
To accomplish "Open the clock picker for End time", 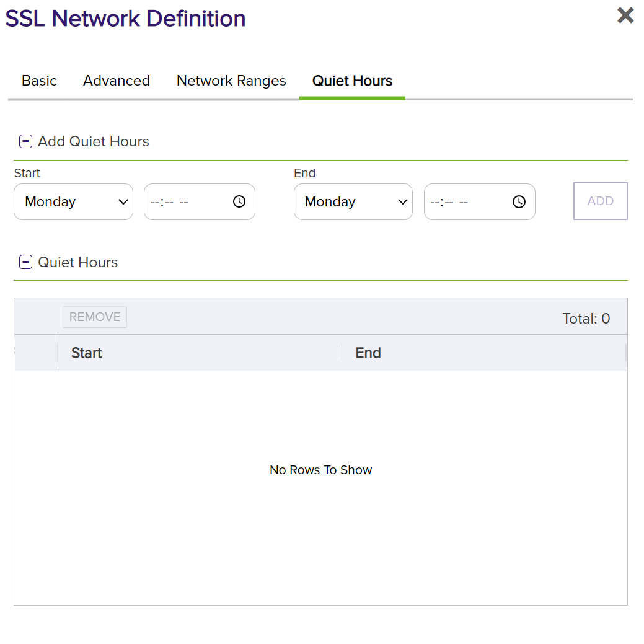I will pyautogui.click(x=519, y=201).
